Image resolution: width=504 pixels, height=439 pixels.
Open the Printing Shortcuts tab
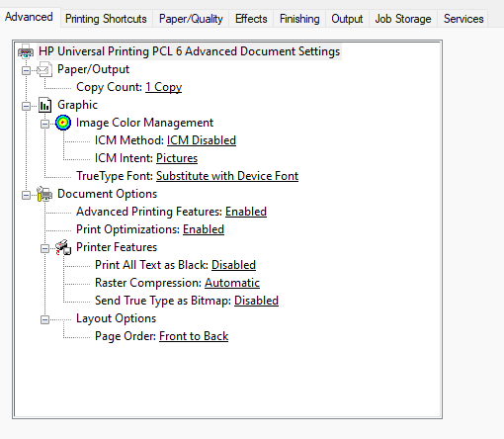pyautogui.click(x=106, y=19)
